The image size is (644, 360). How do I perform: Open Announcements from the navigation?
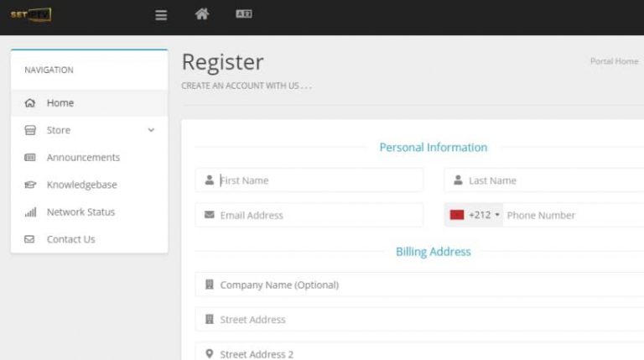tap(83, 158)
